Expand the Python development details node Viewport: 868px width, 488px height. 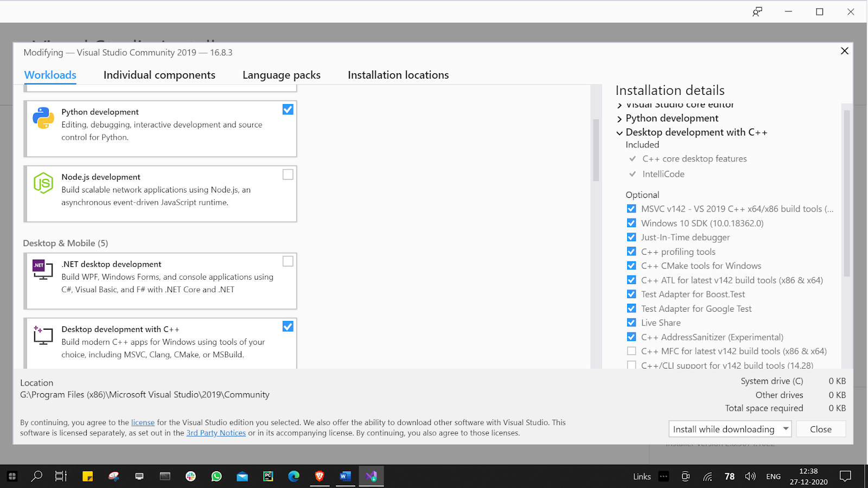pos(620,119)
